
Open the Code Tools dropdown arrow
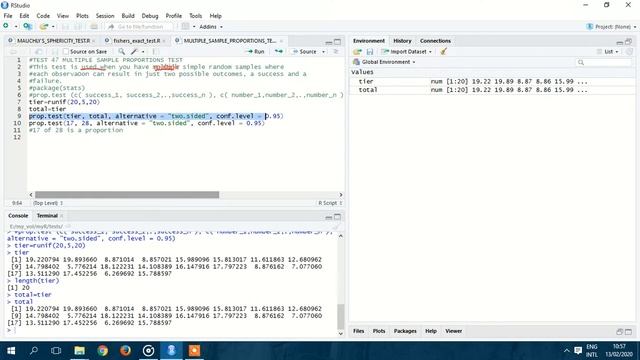(x=143, y=52)
